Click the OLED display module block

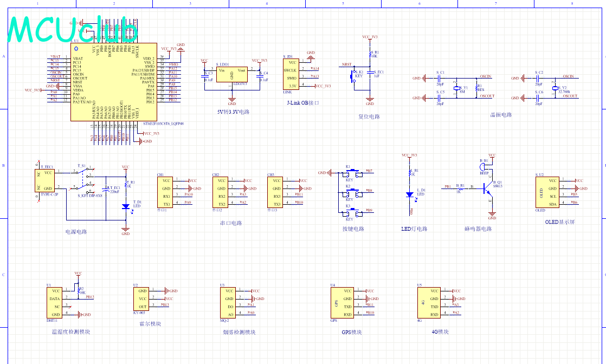pos(546,192)
